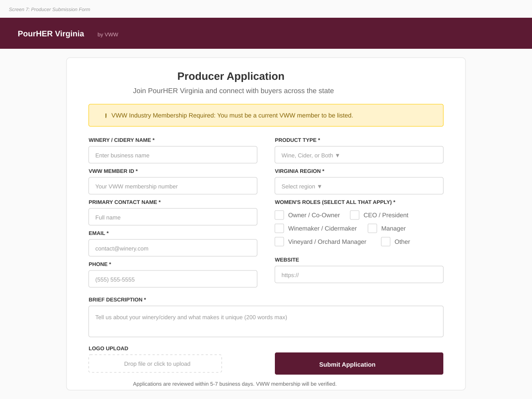Click the VWW Member ID field
This screenshot has width=532, height=399.
173,186
